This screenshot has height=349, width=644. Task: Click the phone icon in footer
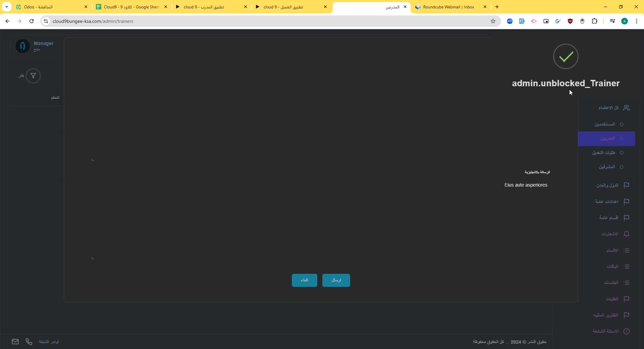point(29,342)
